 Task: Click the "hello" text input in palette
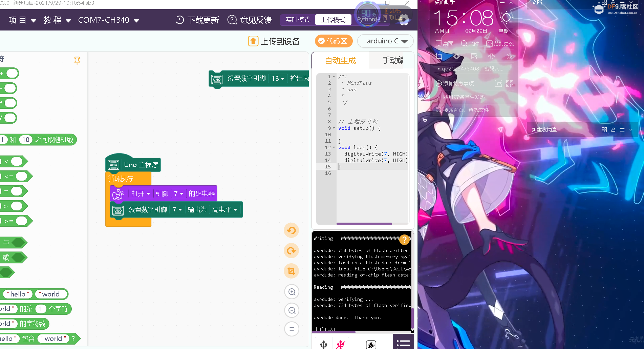[x=18, y=294]
